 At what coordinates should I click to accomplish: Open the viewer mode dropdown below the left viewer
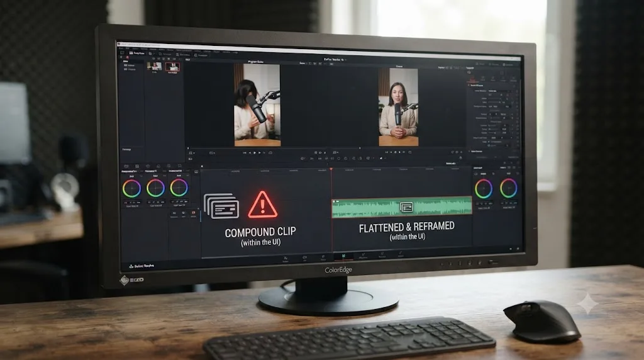tap(192, 153)
